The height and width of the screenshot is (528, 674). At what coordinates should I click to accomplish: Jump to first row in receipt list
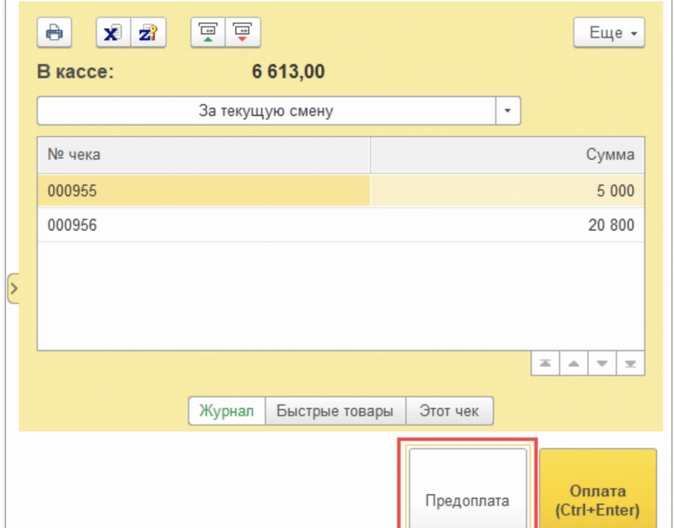click(x=545, y=364)
